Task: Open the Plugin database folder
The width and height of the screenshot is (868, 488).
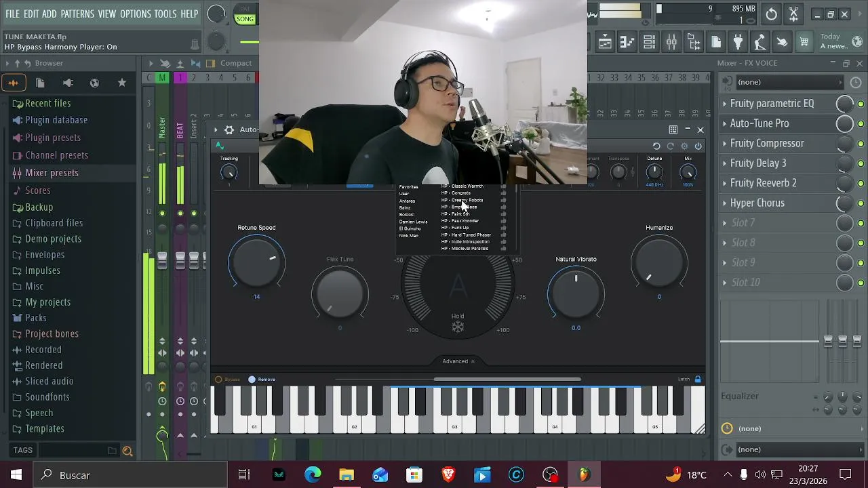Action: point(56,120)
